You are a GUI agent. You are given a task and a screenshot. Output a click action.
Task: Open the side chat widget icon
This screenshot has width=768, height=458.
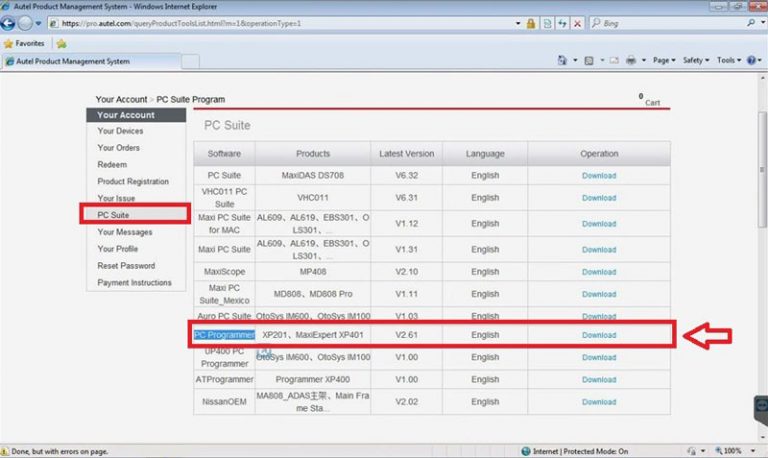(762, 408)
